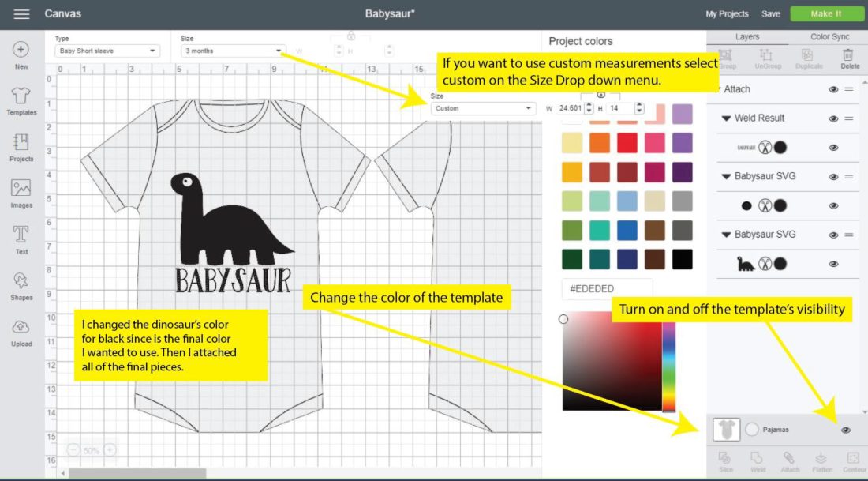This screenshot has height=481, width=868.
Task: Toggle eye on the Weld Result sub-layer
Action: tap(833, 148)
